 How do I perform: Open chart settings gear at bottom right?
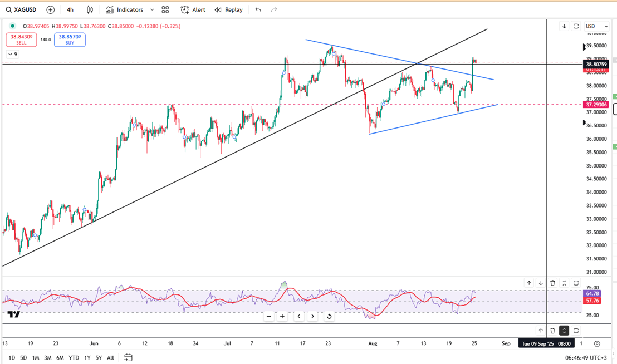597,343
